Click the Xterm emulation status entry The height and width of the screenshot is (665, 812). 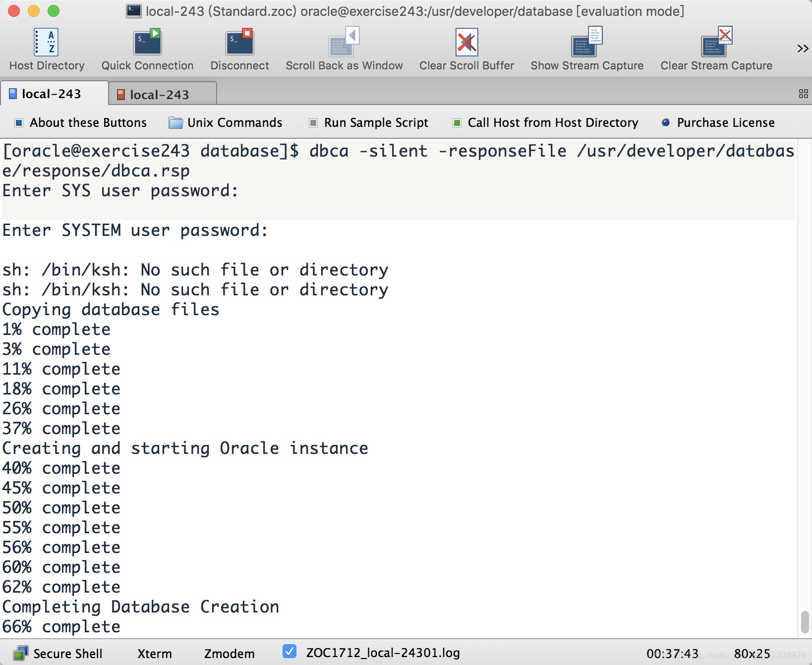(154, 654)
